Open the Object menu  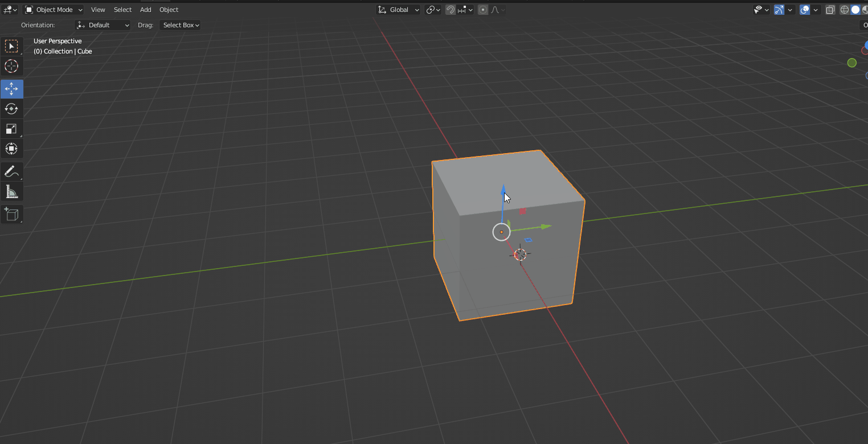(x=169, y=10)
